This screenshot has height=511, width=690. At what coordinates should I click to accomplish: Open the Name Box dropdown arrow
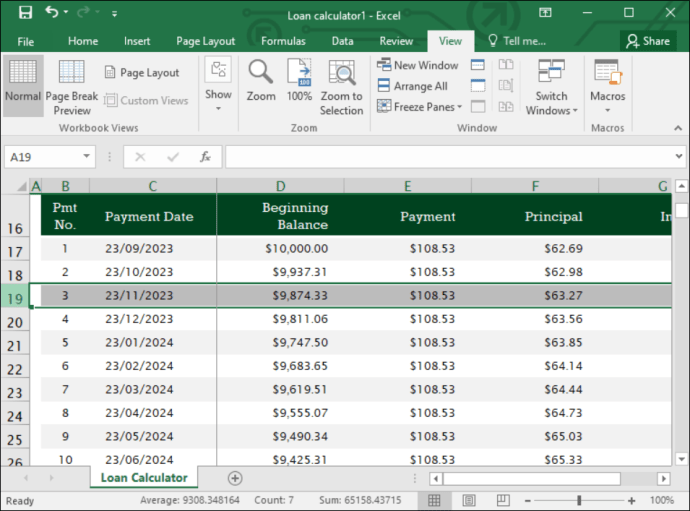click(86, 156)
